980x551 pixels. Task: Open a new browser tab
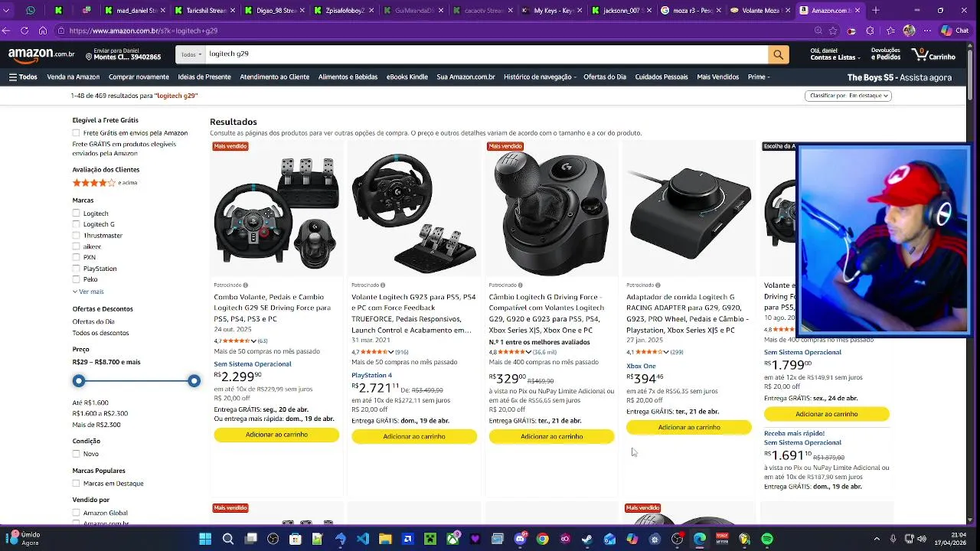coord(876,11)
